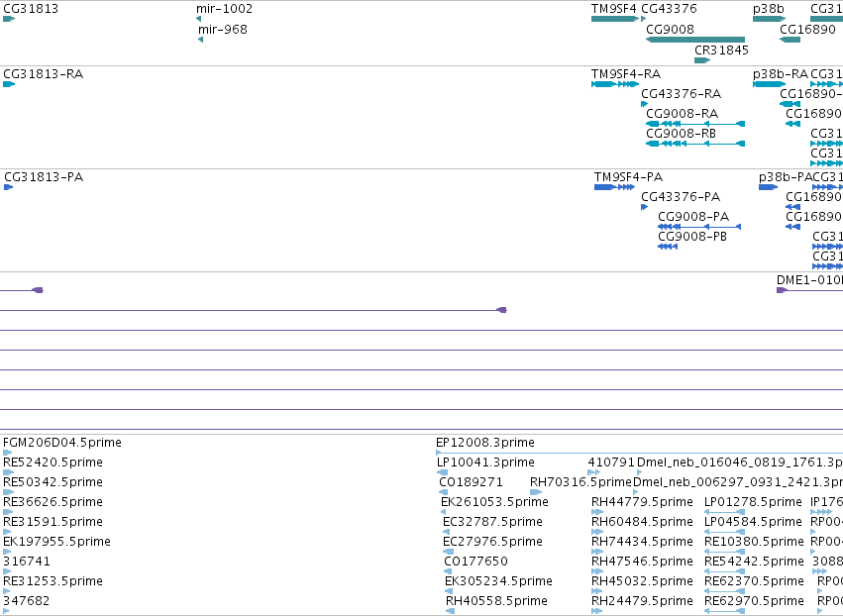Click the LP01278.5prime EST label
843x616 pixels.
753,501
